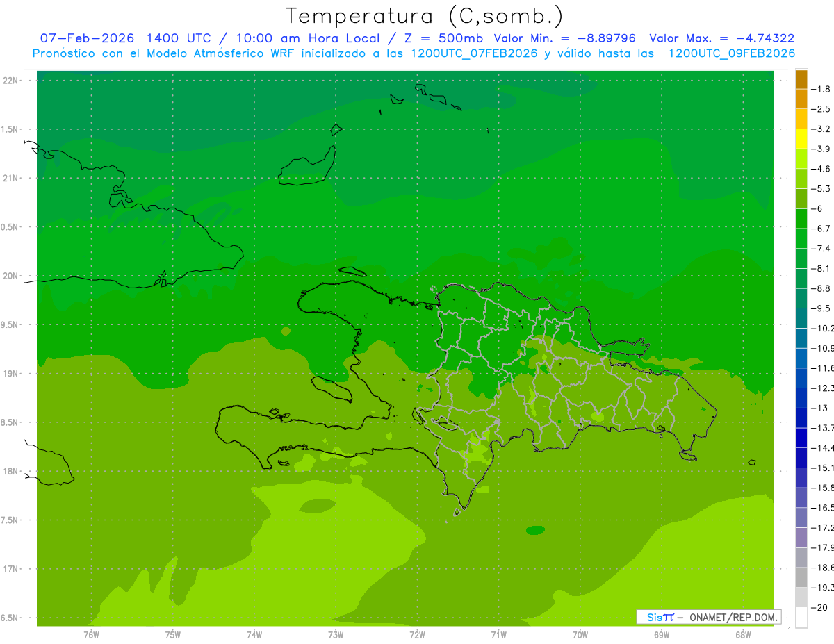The width and height of the screenshot is (834, 644).
Task: Click the small dark green blob south of Hispaniola
Action: (x=534, y=531)
